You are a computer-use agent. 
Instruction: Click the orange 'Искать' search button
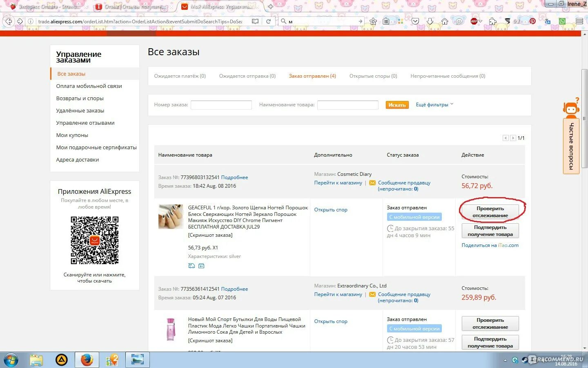coord(397,105)
